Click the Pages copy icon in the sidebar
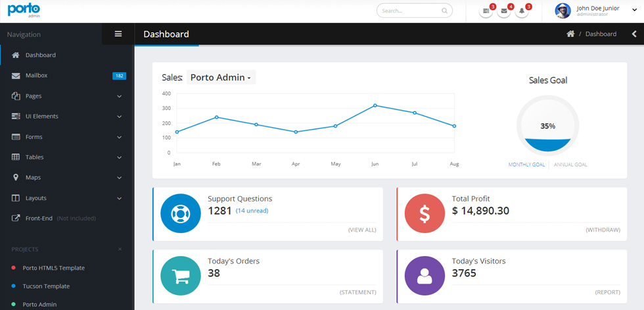The height and width of the screenshot is (310, 644). tap(16, 96)
